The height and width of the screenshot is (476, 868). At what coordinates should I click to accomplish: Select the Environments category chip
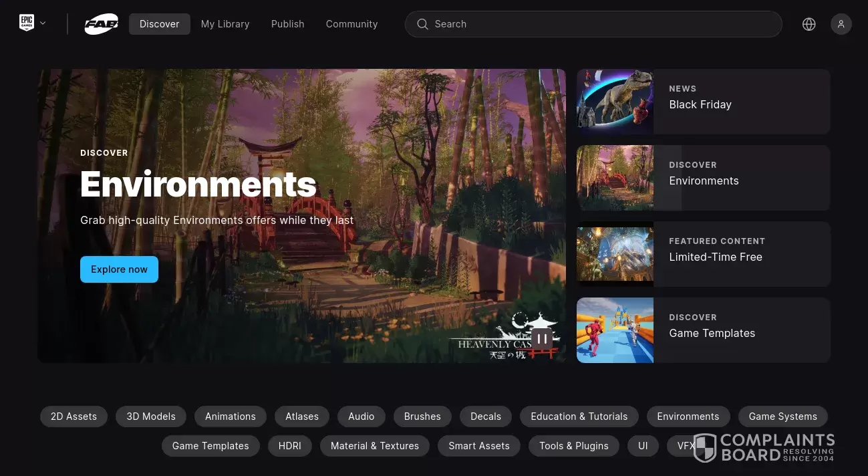(x=688, y=416)
